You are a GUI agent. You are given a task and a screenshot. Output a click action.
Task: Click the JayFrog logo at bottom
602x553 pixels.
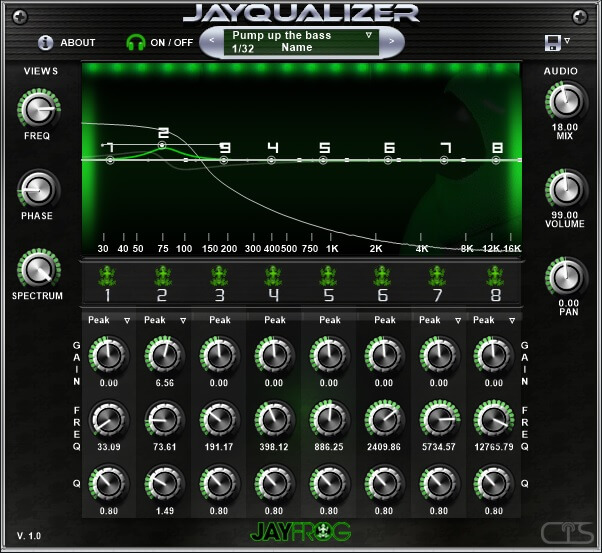click(301, 532)
